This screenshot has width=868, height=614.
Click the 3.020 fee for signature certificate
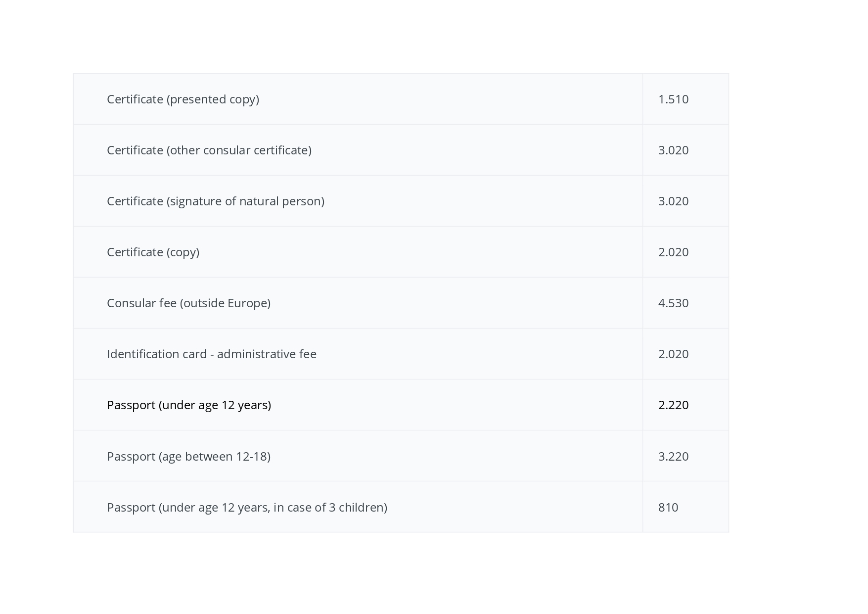click(x=673, y=201)
